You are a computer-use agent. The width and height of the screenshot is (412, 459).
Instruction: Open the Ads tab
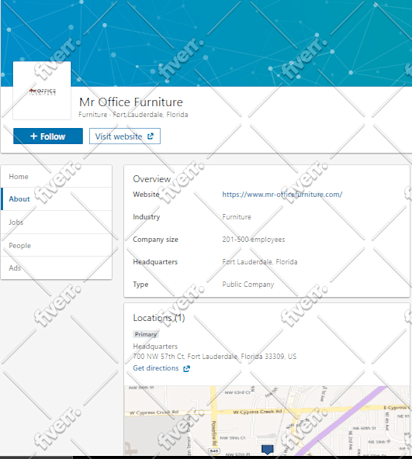(x=56, y=268)
